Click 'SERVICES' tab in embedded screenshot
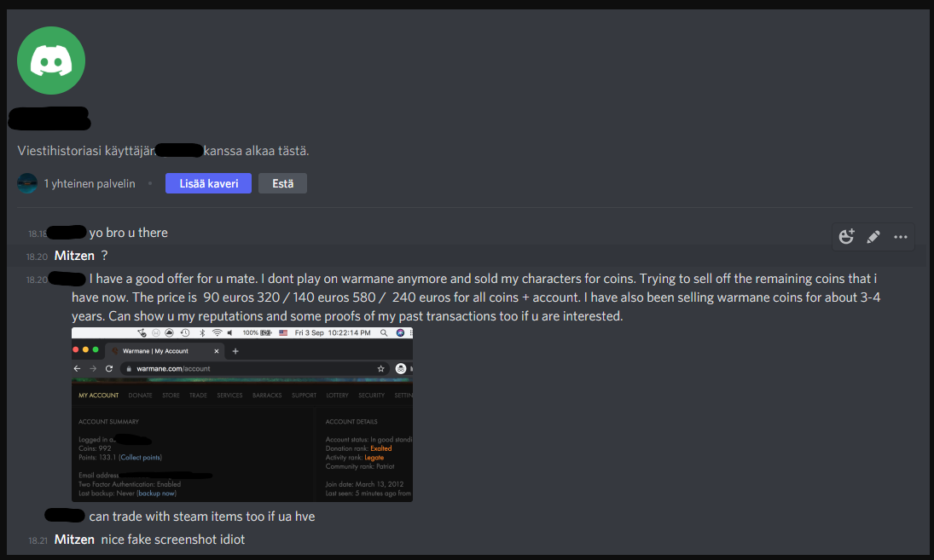This screenshot has width=934, height=560. [229, 395]
